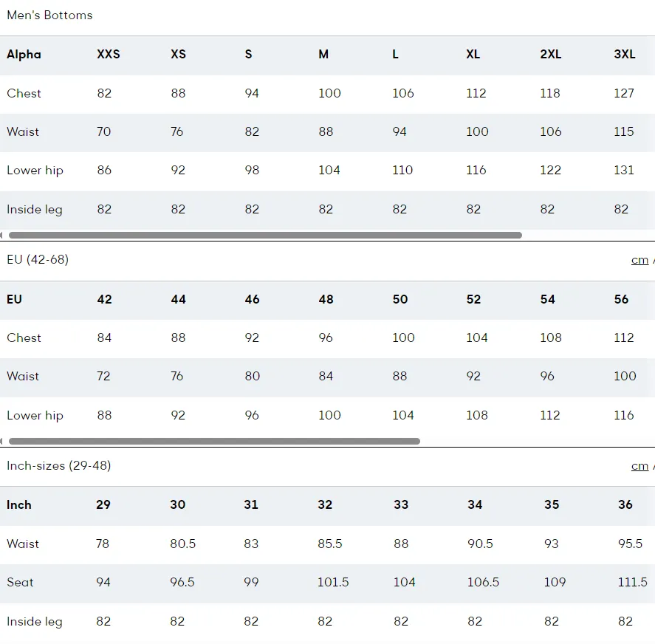The image size is (655, 644).
Task: Click the cm link beside EU (42-68)
Action: point(639,260)
